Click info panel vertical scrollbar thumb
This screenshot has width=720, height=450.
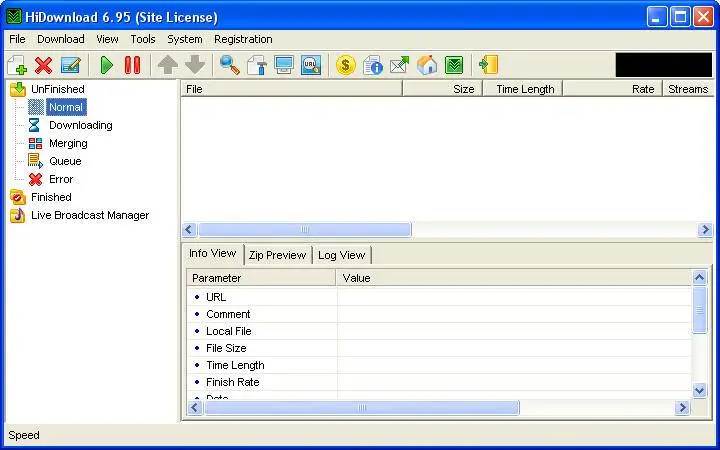pyautogui.click(x=699, y=310)
